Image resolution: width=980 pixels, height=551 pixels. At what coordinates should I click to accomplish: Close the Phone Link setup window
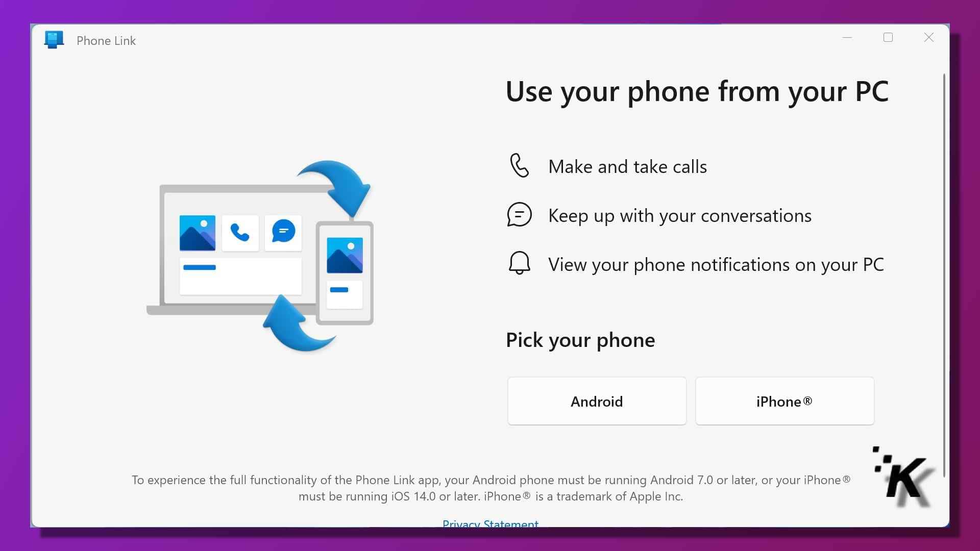tap(929, 37)
